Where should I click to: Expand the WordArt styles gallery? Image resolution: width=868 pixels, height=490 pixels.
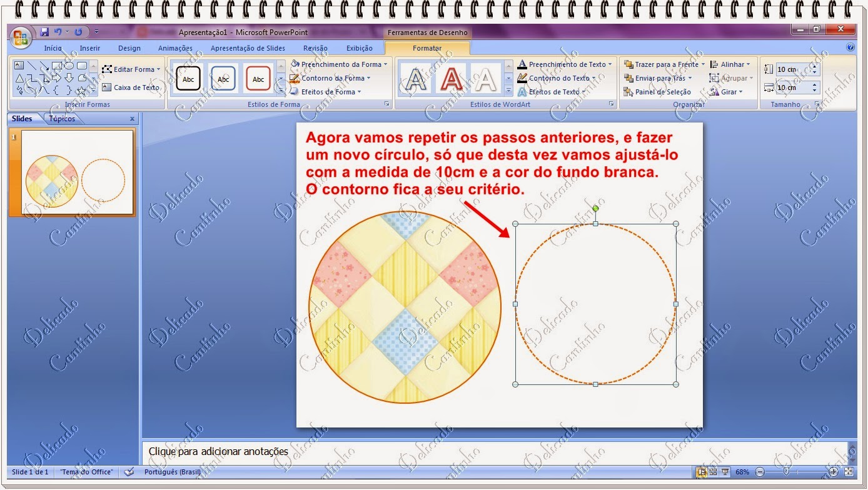508,91
